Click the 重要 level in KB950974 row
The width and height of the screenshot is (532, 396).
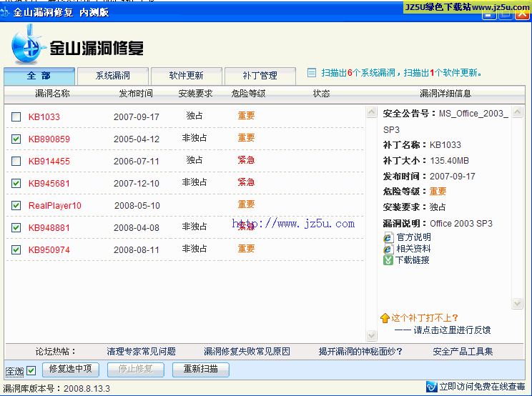click(x=246, y=249)
